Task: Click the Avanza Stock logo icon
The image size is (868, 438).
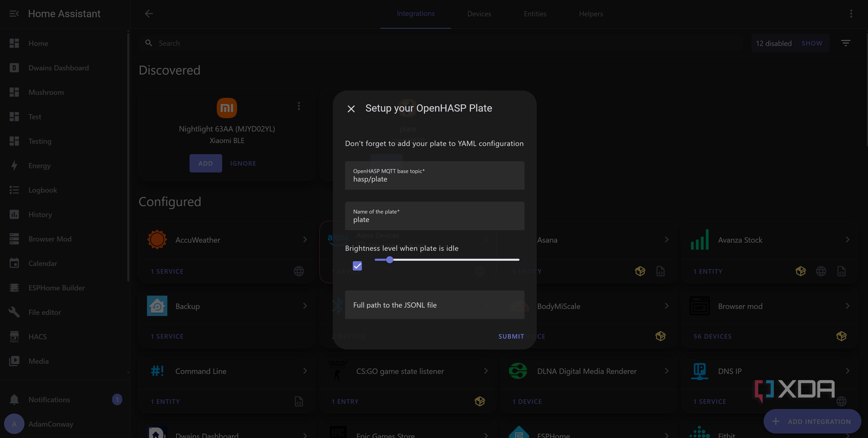Action: point(700,240)
